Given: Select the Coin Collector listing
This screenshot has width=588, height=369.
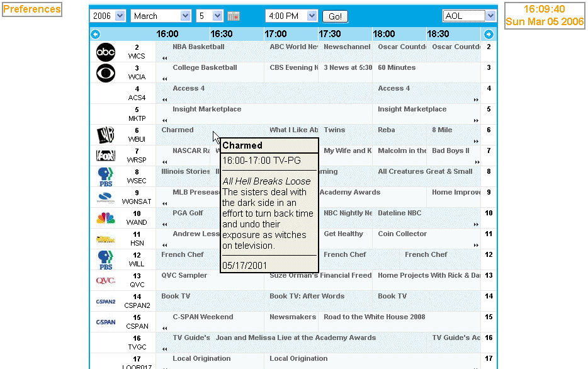Looking at the screenshot, I should 402,234.
